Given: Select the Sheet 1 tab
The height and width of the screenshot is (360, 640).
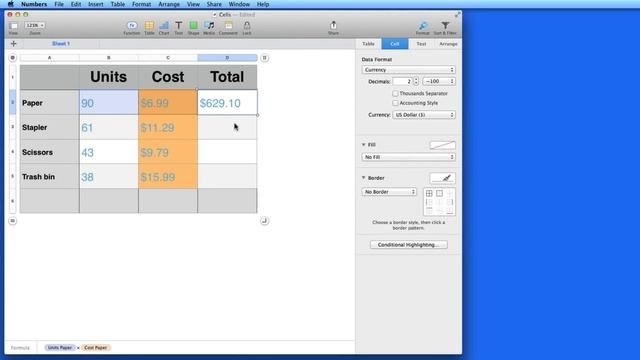Looking at the screenshot, I should point(61,44).
